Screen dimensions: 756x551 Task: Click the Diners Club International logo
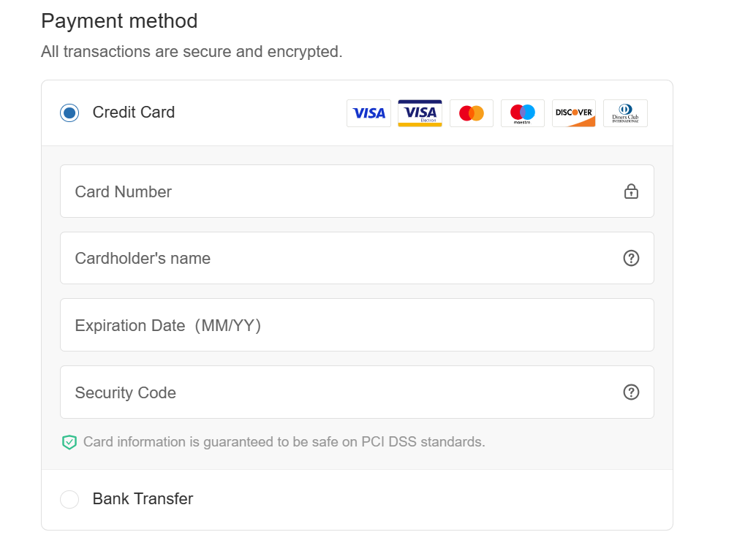(625, 113)
